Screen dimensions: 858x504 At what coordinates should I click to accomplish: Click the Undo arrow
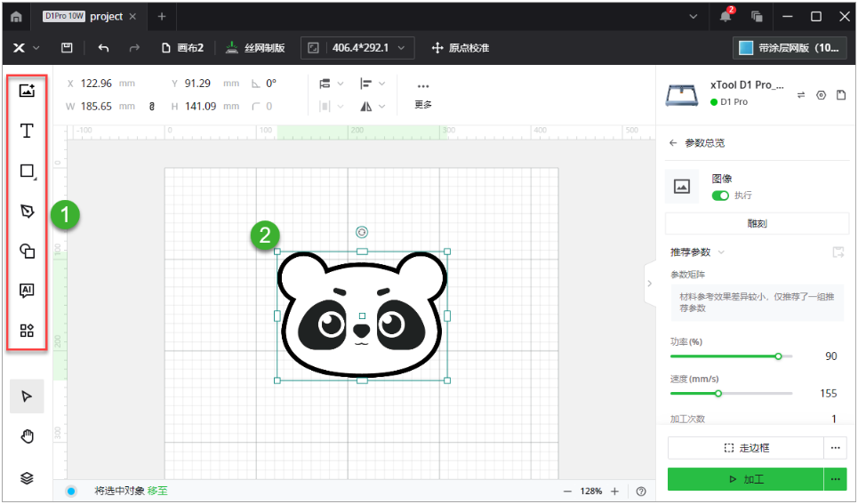pos(104,48)
